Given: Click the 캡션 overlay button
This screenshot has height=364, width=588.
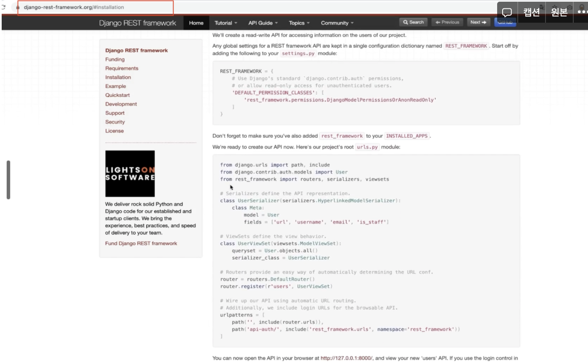Looking at the screenshot, I should pyautogui.click(x=531, y=13).
